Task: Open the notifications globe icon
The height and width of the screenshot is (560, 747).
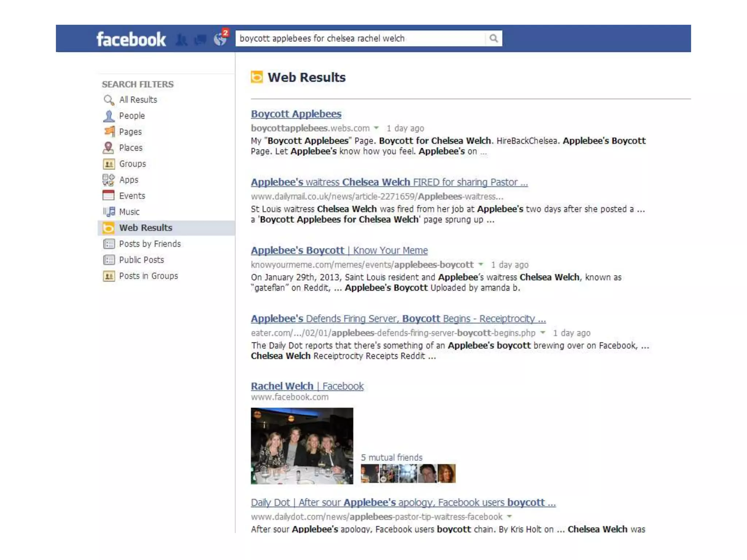Action: pyautogui.click(x=220, y=39)
